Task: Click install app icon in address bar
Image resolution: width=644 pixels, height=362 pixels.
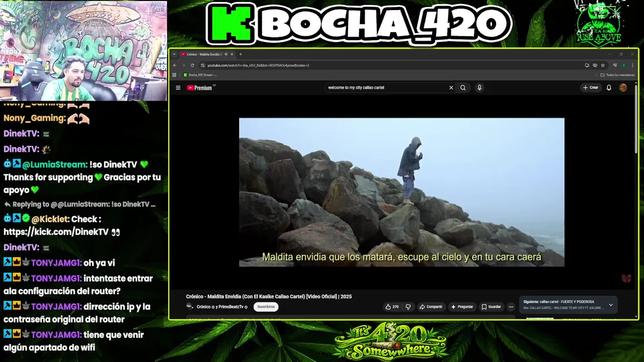Action: click(x=587, y=65)
